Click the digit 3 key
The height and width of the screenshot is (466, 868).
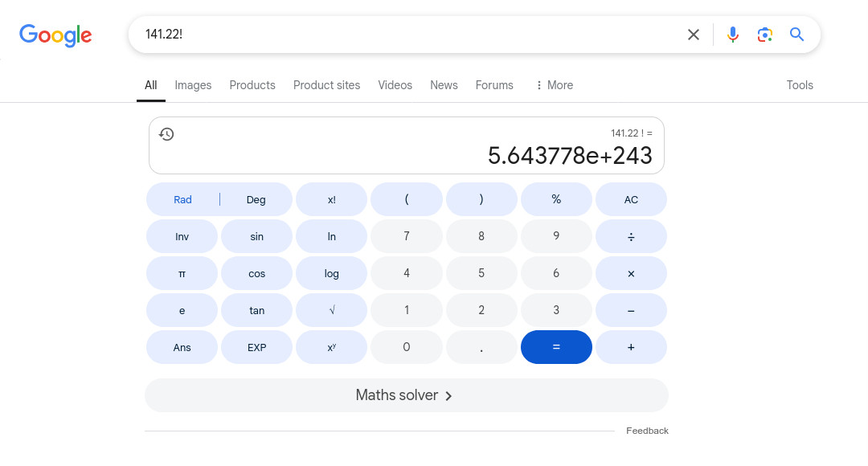click(x=556, y=310)
